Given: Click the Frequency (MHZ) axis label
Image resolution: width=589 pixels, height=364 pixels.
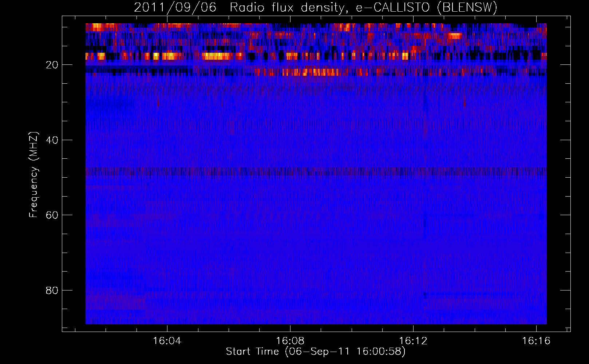Looking at the screenshot, I should [33, 175].
